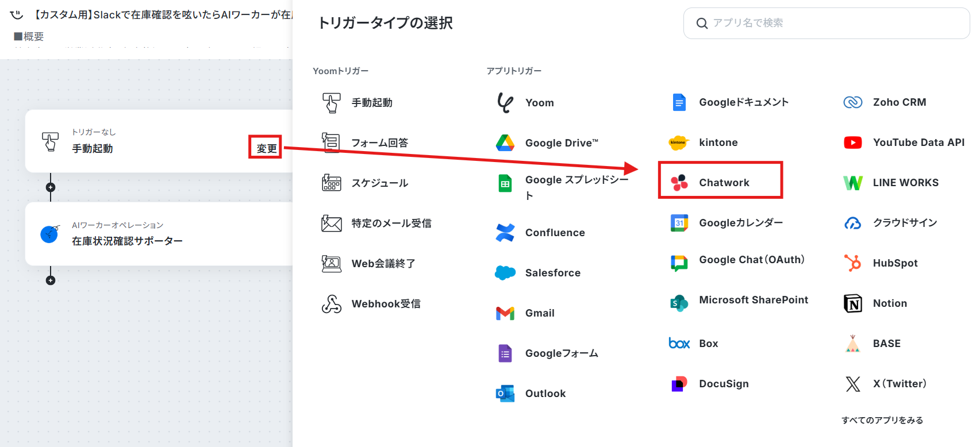Open the 在庫状況確認サポーター operation card
The height and width of the screenshot is (447, 980).
159,234
